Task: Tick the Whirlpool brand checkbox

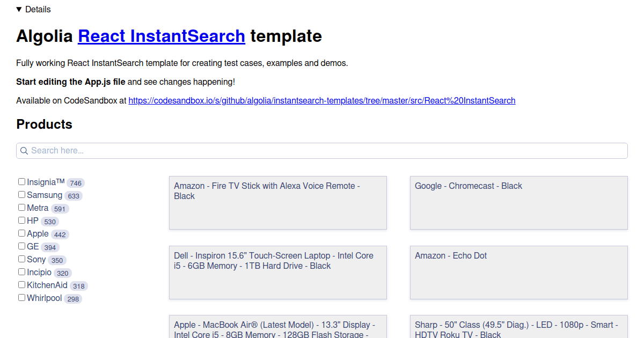Action: 22,298
